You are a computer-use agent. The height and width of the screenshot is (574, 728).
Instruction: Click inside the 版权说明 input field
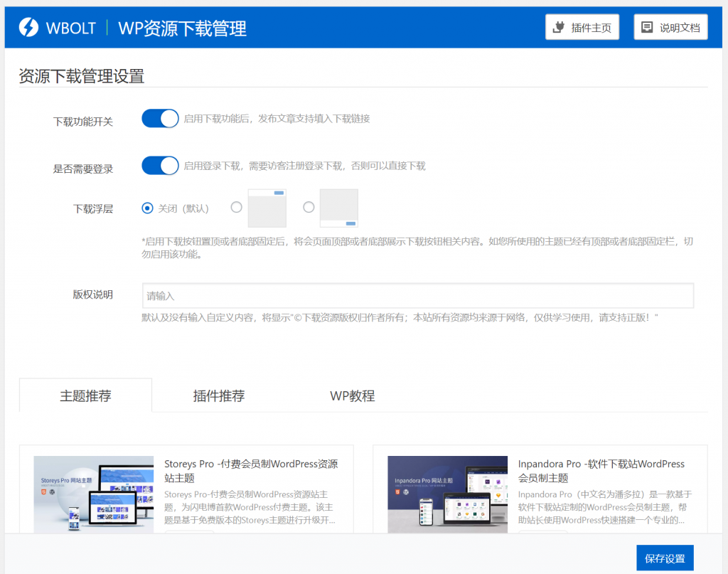tap(417, 295)
